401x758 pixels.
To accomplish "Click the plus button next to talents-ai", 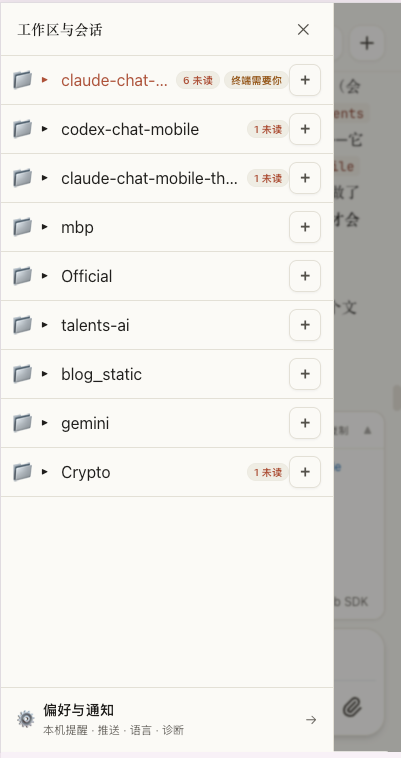I will tap(305, 325).
